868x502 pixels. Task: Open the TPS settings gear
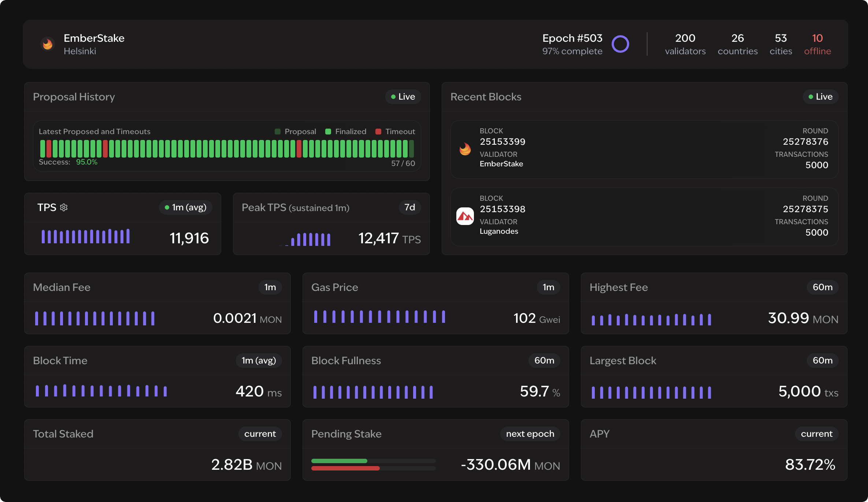coord(64,207)
